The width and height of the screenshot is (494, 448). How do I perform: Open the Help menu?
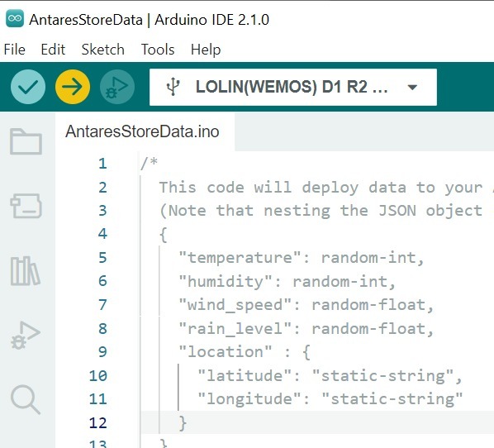206,50
